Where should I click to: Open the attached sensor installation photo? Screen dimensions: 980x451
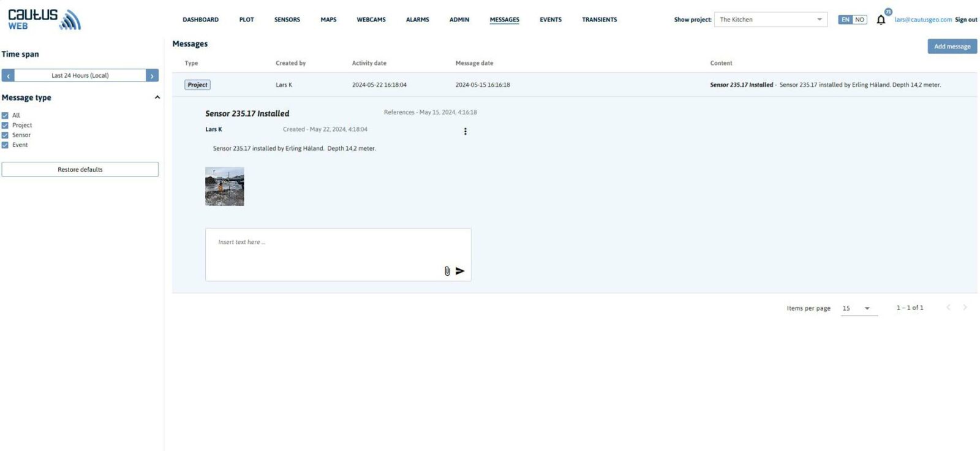point(224,186)
